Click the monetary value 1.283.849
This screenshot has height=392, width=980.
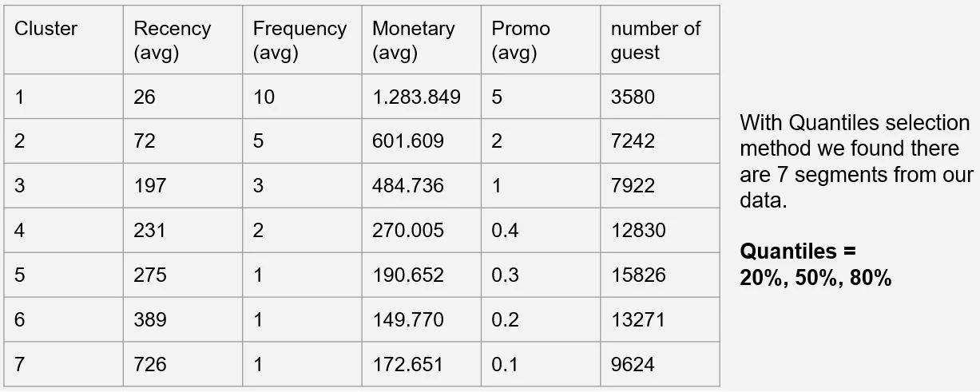(x=416, y=97)
